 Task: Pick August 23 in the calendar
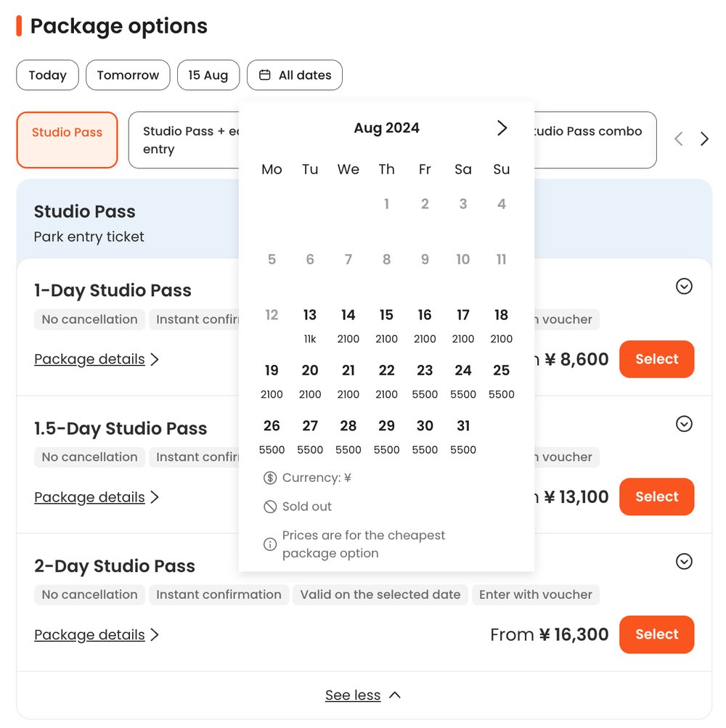click(x=425, y=379)
